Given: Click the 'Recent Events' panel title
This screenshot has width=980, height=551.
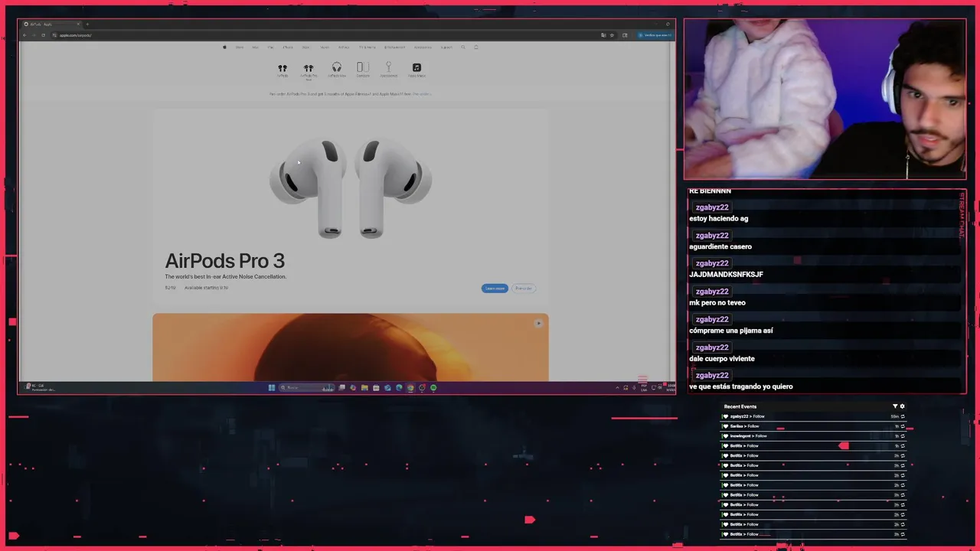Looking at the screenshot, I should [x=740, y=406].
